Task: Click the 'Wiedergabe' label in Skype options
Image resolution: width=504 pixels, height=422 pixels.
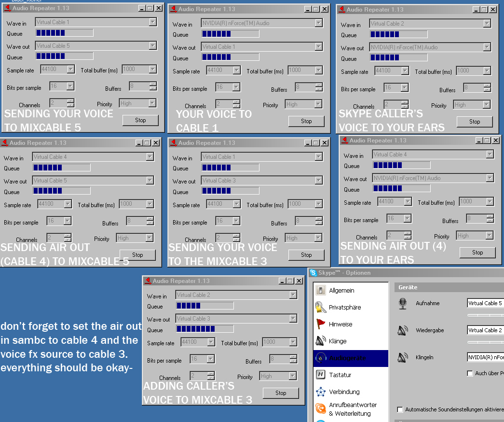Action: [x=430, y=330]
